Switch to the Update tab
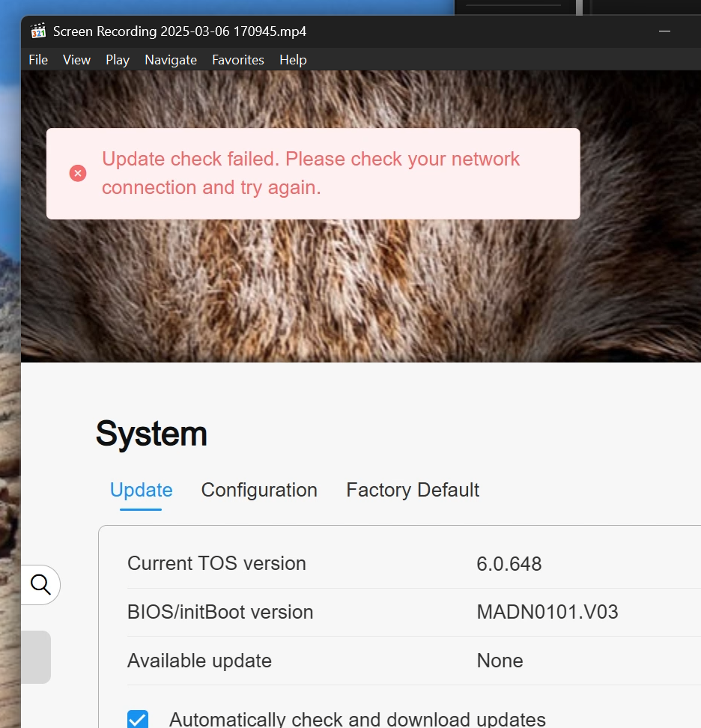This screenshot has height=728, width=701. pyautogui.click(x=141, y=491)
